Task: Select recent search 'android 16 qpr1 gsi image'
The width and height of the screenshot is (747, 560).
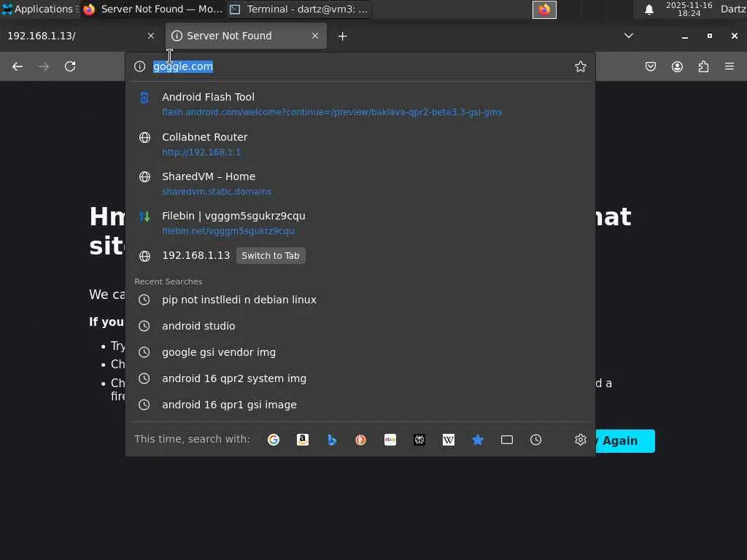Action: point(360,404)
